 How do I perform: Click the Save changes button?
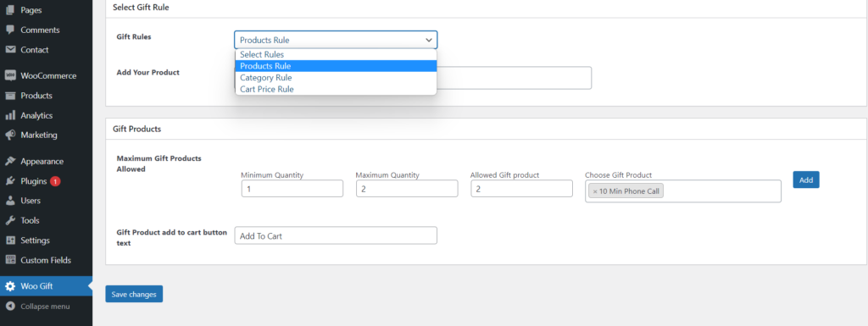pyautogui.click(x=134, y=295)
